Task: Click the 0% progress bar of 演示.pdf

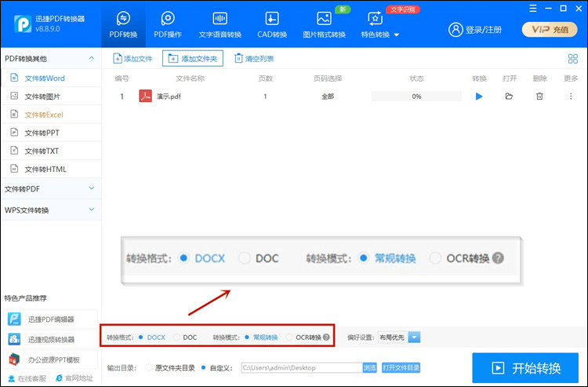Action: pos(416,97)
